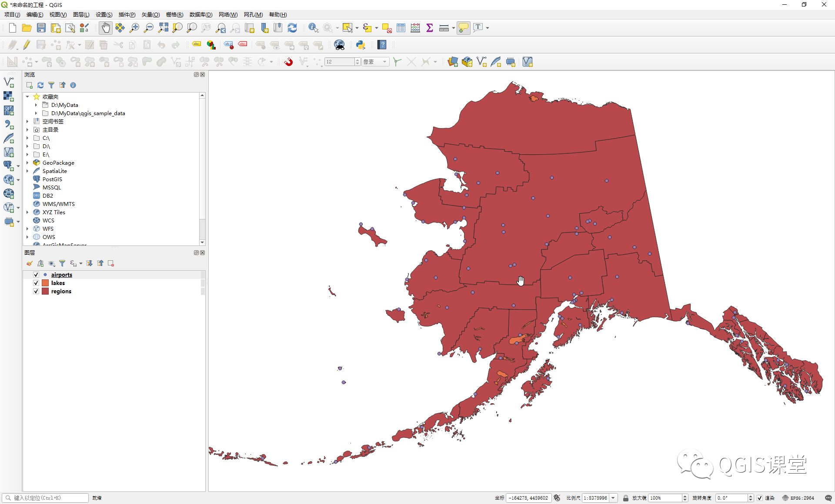
Task: Click the Save Project floppy icon
Action: (41, 28)
